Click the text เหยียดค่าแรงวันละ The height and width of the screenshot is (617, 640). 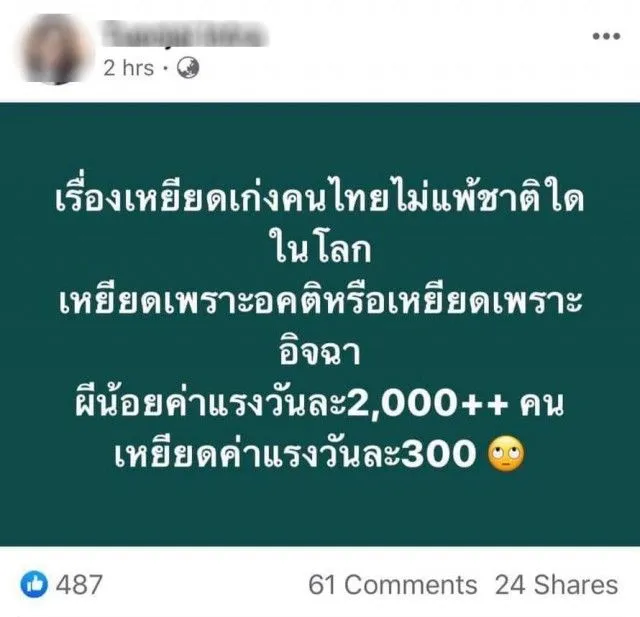258,454
